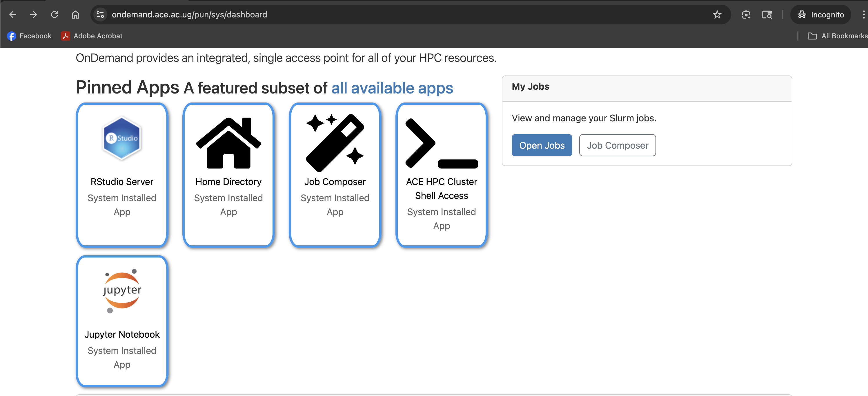Open the All Bookmarks folder
868x396 pixels.
click(x=837, y=36)
